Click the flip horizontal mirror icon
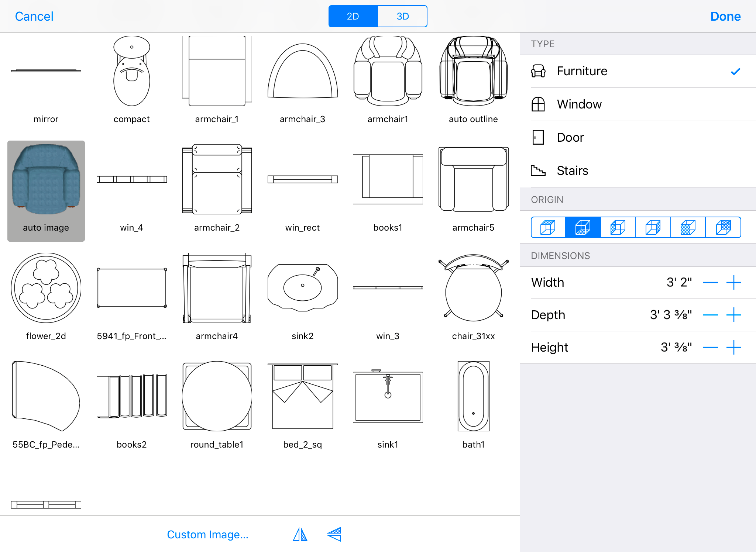This screenshot has height=552, width=756. click(x=300, y=534)
